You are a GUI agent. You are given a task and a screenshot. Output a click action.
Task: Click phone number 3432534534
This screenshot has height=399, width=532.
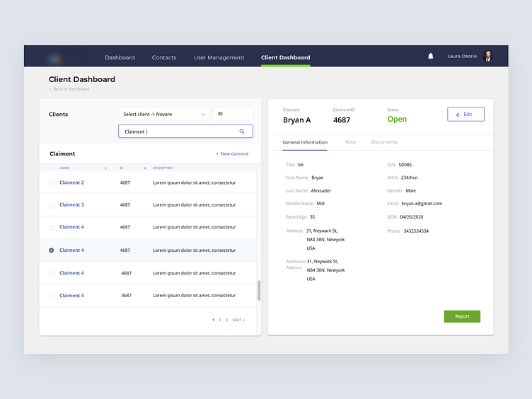(416, 231)
